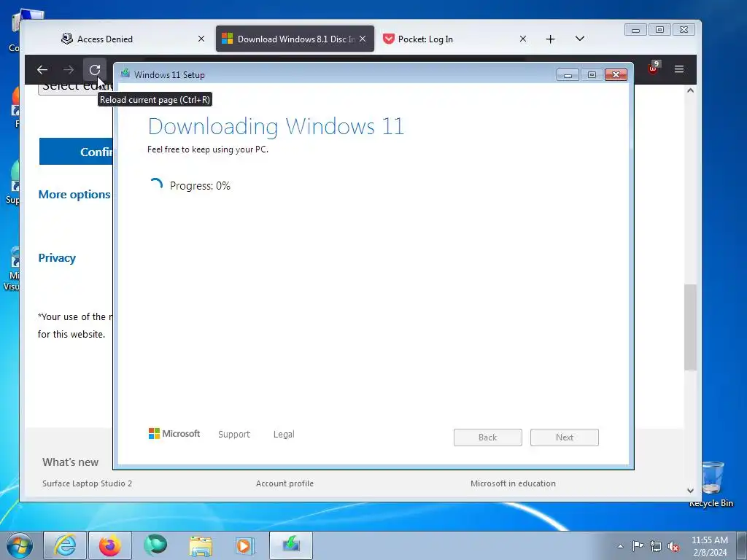The height and width of the screenshot is (560, 747).
Task: Click the Next button in Setup
Action: pyautogui.click(x=565, y=437)
